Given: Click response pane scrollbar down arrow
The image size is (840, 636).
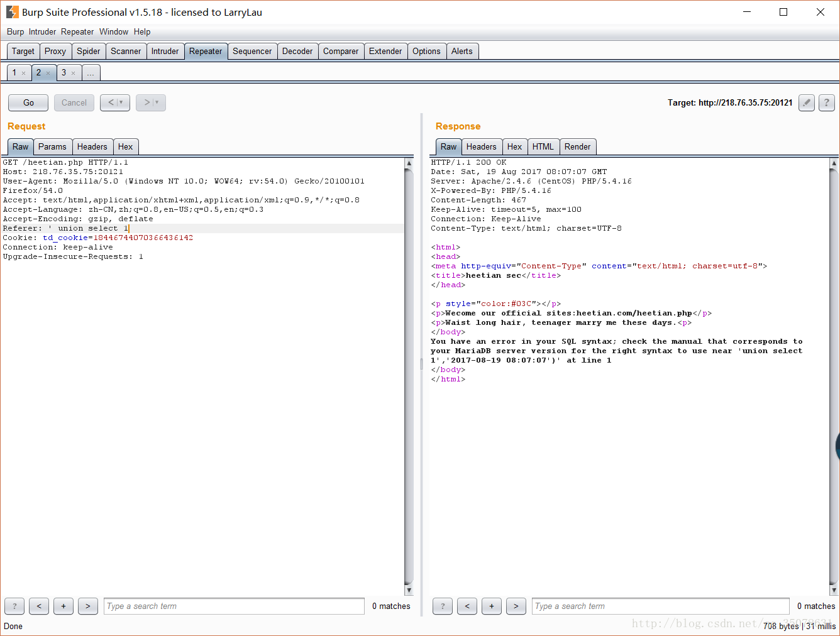Looking at the screenshot, I should (x=834, y=590).
